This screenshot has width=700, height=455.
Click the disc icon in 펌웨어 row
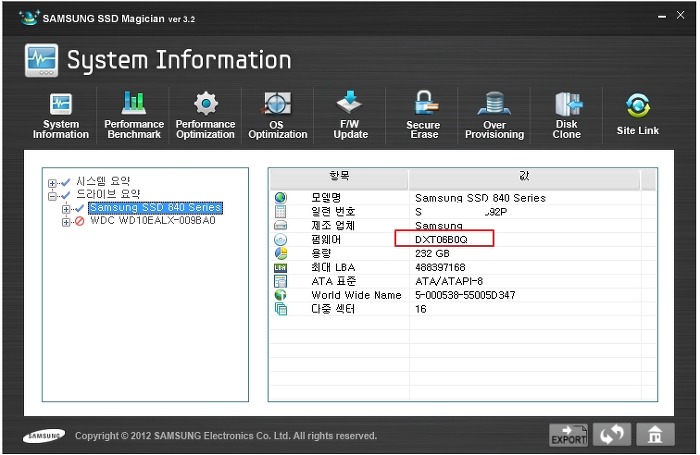pos(280,240)
